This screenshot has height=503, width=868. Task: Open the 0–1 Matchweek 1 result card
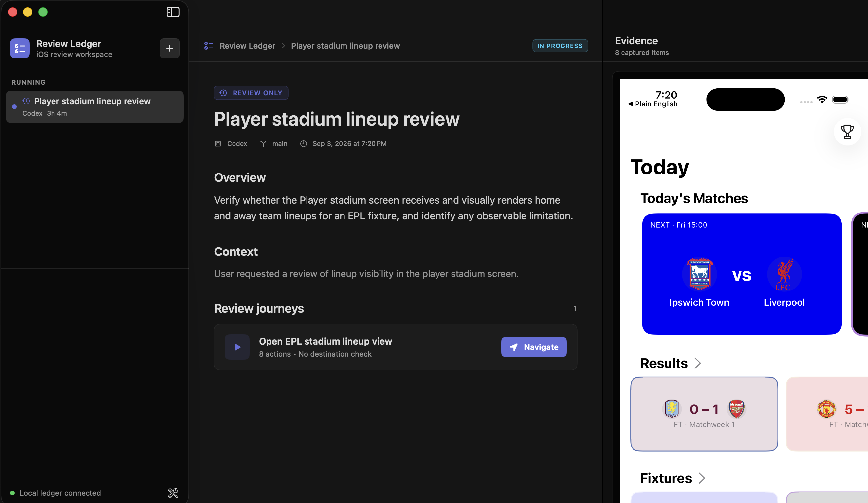704,414
